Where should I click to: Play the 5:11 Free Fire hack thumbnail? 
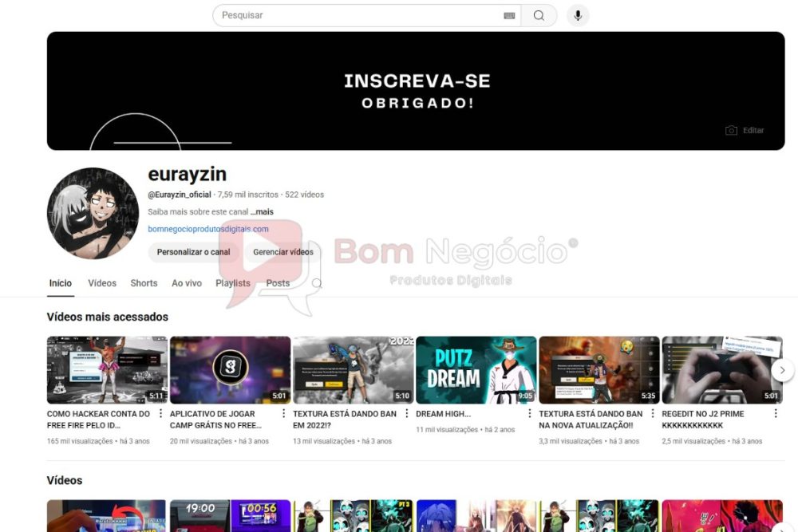[x=107, y=370]
